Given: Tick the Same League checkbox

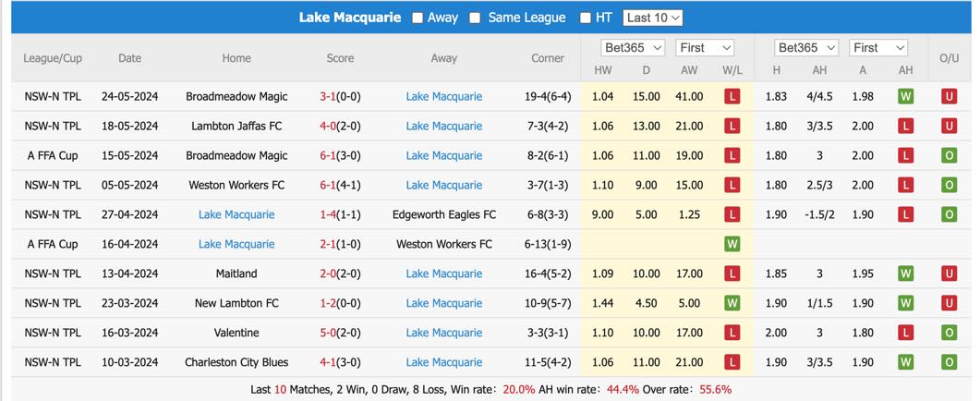Looking at the screenshot, I should tap(475, 18).
